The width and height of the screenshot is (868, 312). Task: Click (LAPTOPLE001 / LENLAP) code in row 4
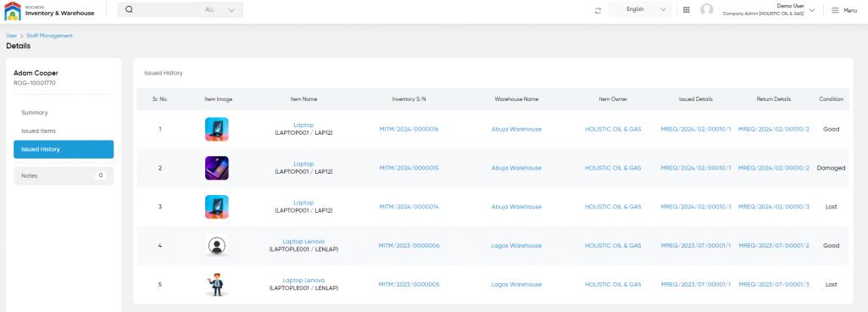(x=303, y=249)
